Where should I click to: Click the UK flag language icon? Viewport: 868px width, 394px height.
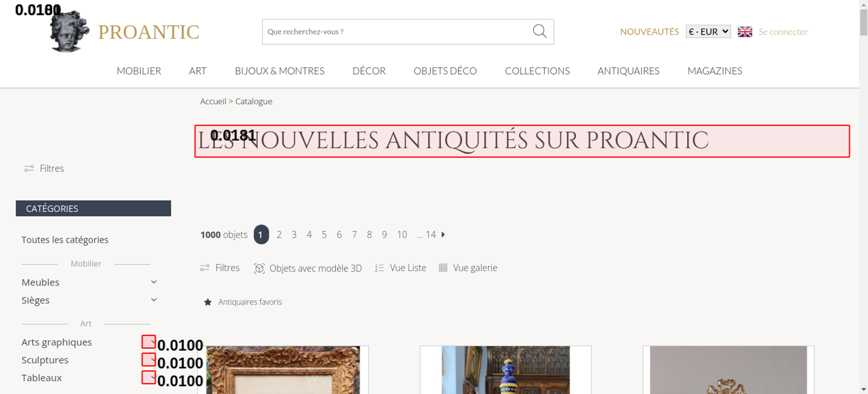point(745,32)
